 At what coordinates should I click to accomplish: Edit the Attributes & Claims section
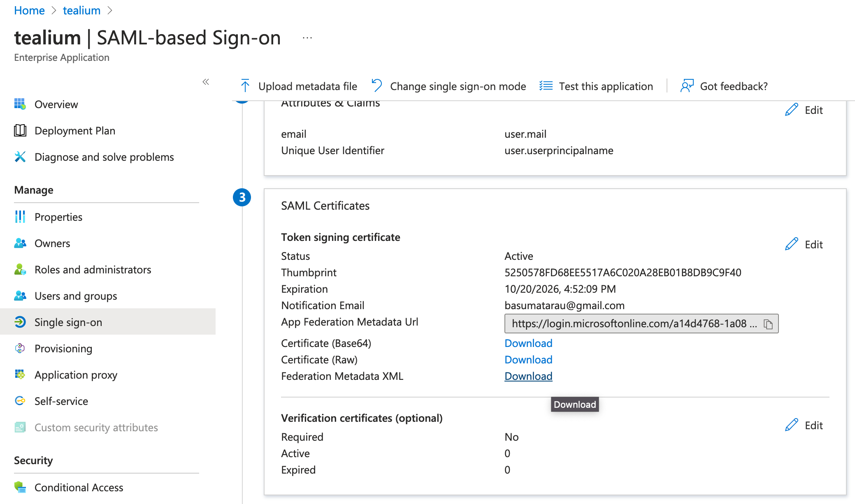coord(804,110)
